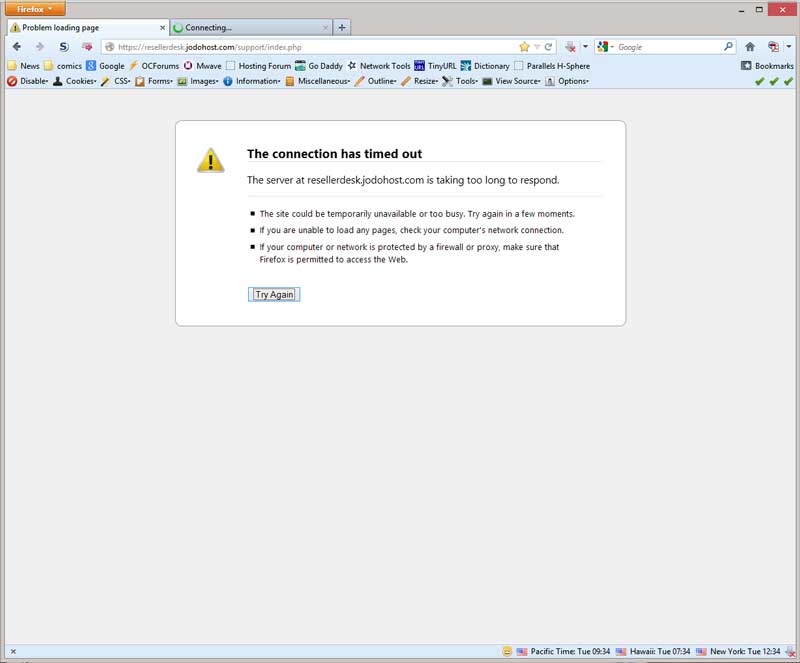Open the comics bookmarks folder
800x663 pixels.
(x=63, y=66)
